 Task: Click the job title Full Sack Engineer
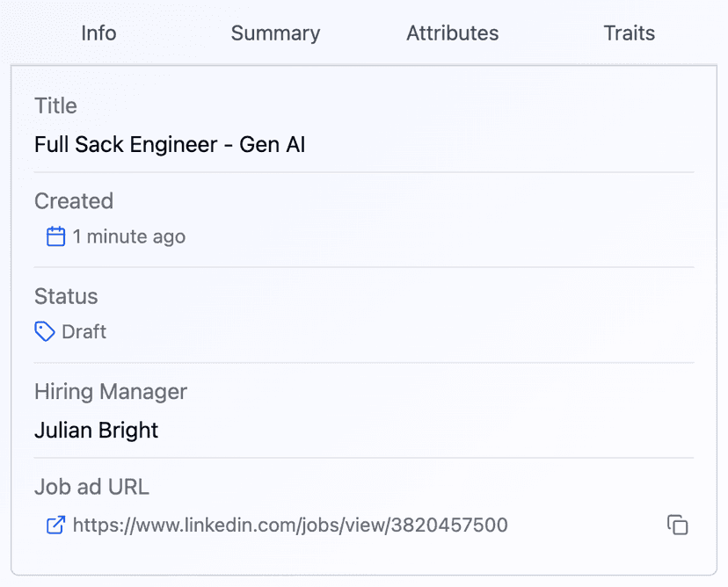(169, 144)
